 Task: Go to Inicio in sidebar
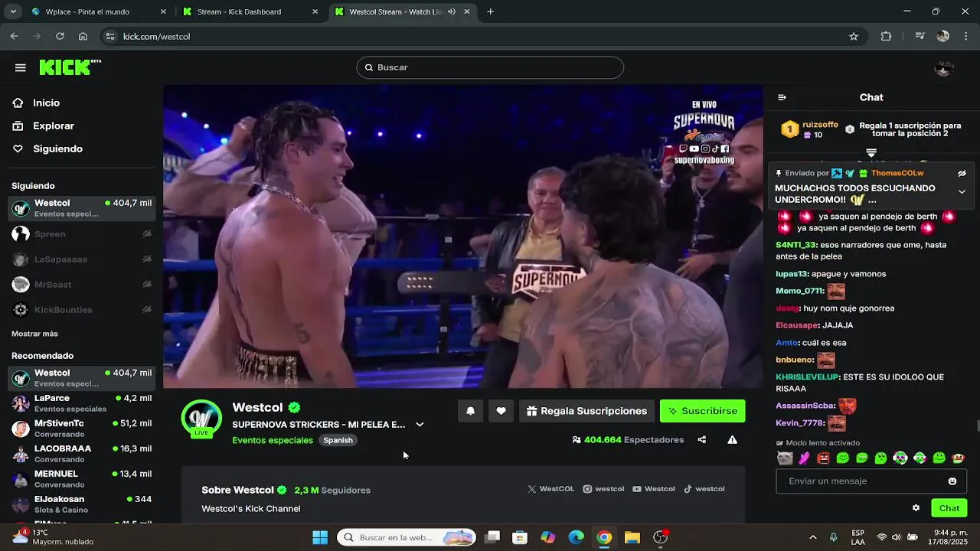tap(47, 103)
